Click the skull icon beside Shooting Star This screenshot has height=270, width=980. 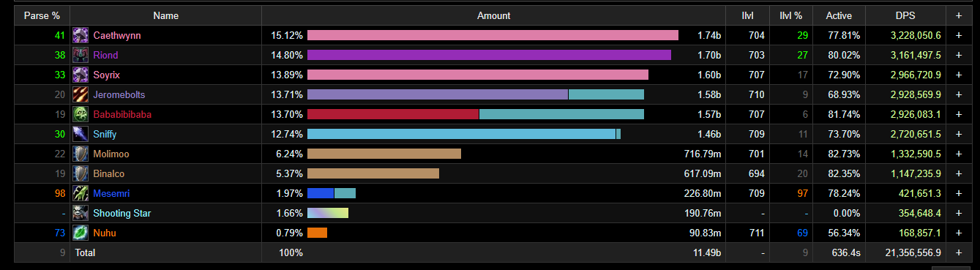click(81, 213)
